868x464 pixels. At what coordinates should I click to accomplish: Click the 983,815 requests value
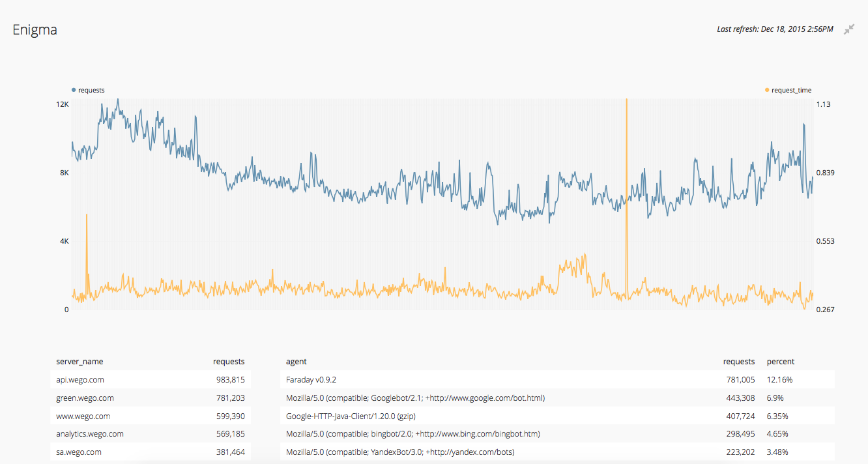pyautogui.click(x=231, y=379)
